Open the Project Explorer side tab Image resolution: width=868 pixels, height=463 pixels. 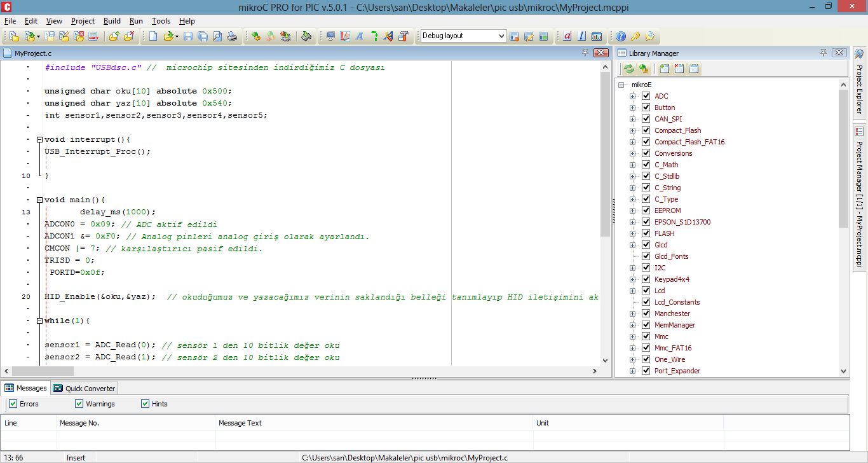coord(859,83)
